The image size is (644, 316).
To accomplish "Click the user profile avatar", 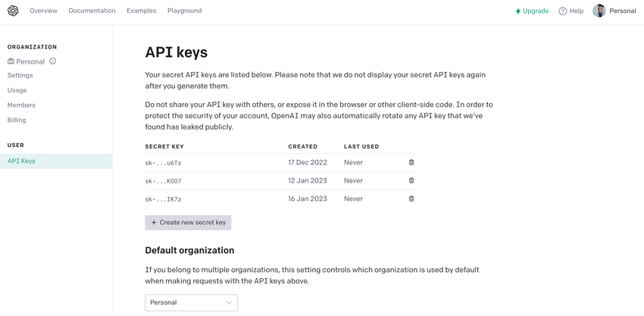I will pos(599,11).
